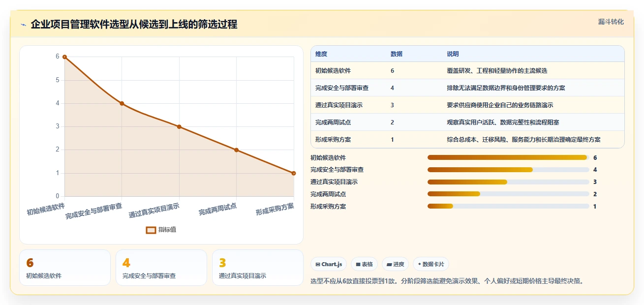Click the page title 企业项目管理软件选型从候选到上线的筛选过程
Image resolution: width=644 pixels, height=305 pixels.
[x=134, y=24]
